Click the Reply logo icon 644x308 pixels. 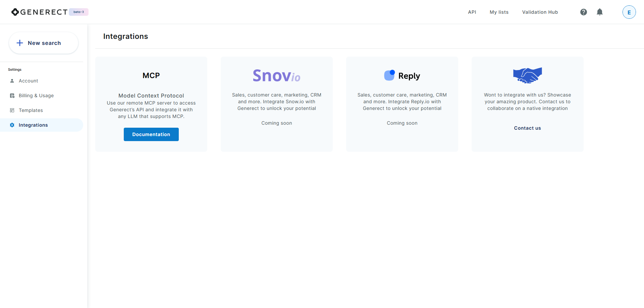(x=389, y=75)
